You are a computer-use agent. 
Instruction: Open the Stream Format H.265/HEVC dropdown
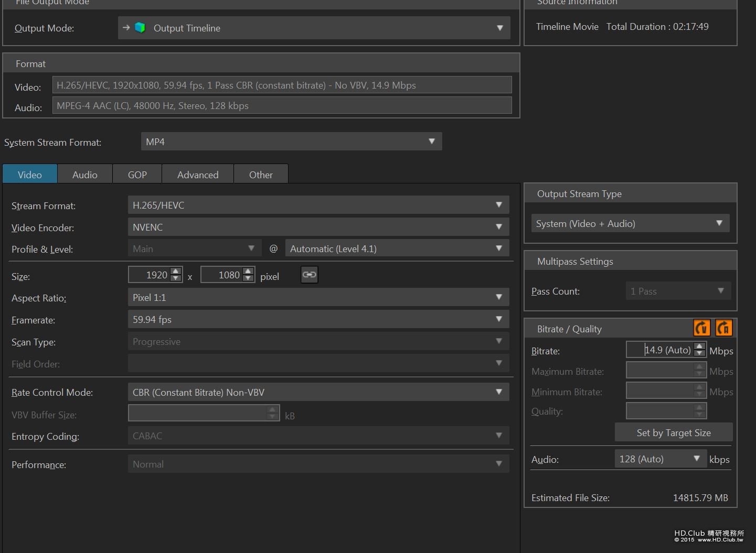(x=318, y=205)
